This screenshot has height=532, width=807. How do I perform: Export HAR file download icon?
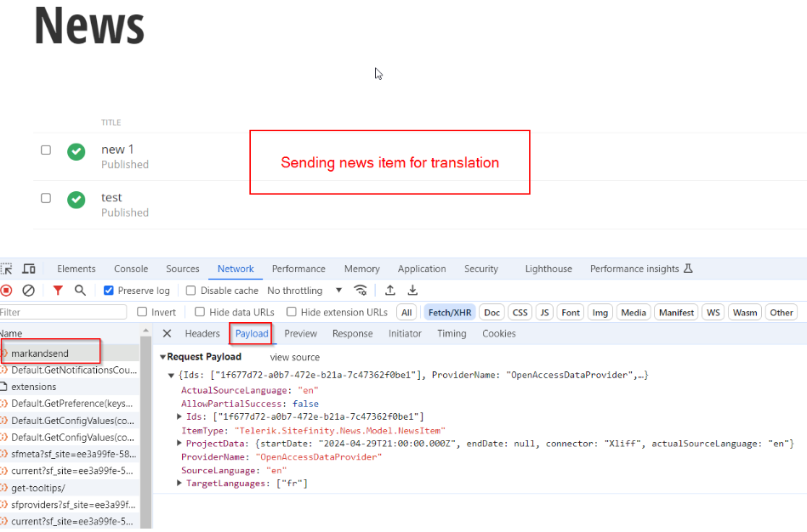point(412,291)
